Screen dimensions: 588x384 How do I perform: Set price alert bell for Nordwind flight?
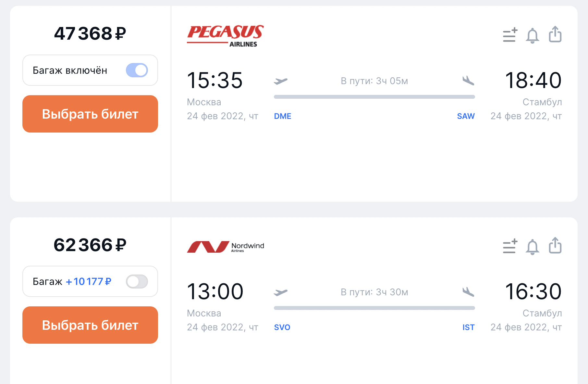coord(533,247)
